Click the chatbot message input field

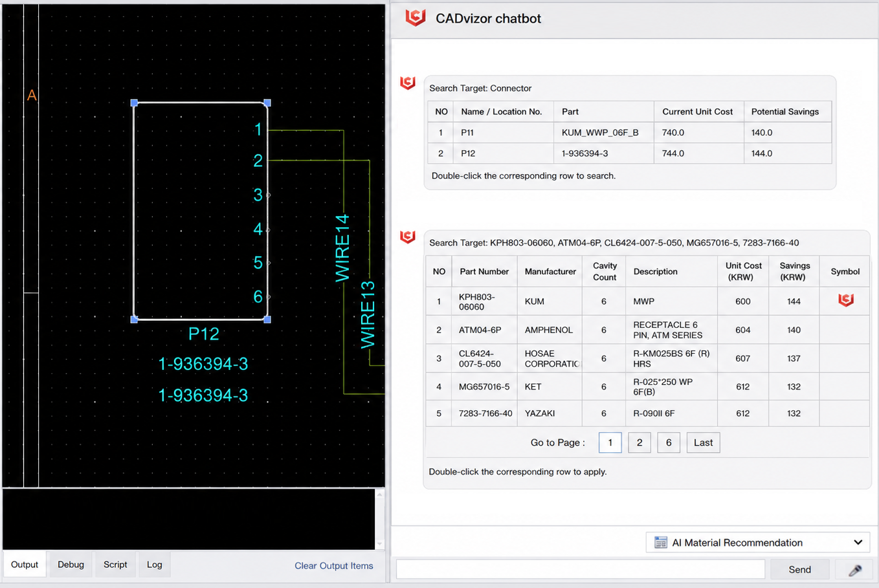click(580, 569)
